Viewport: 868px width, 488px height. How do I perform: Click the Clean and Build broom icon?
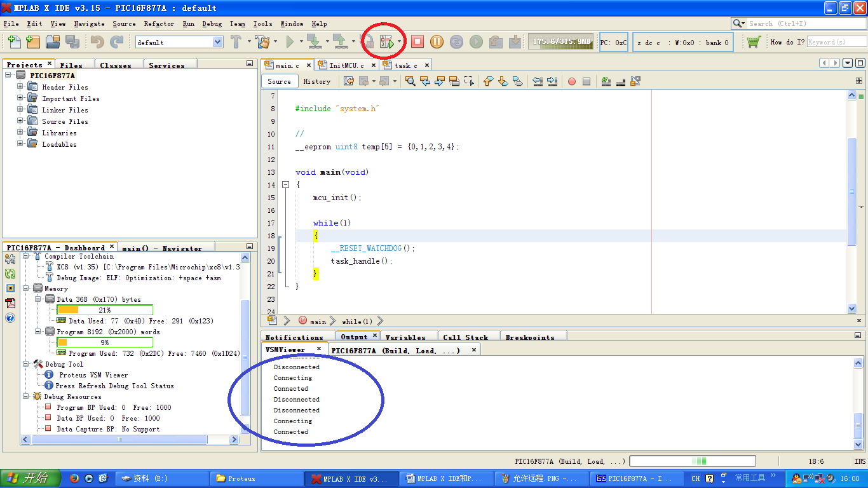click(262, 42)
